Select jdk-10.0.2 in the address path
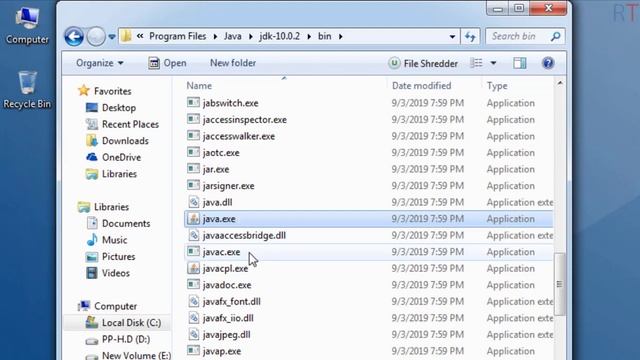Image resolution: width=640 pixels, height=360 pixels. (280, 36)
